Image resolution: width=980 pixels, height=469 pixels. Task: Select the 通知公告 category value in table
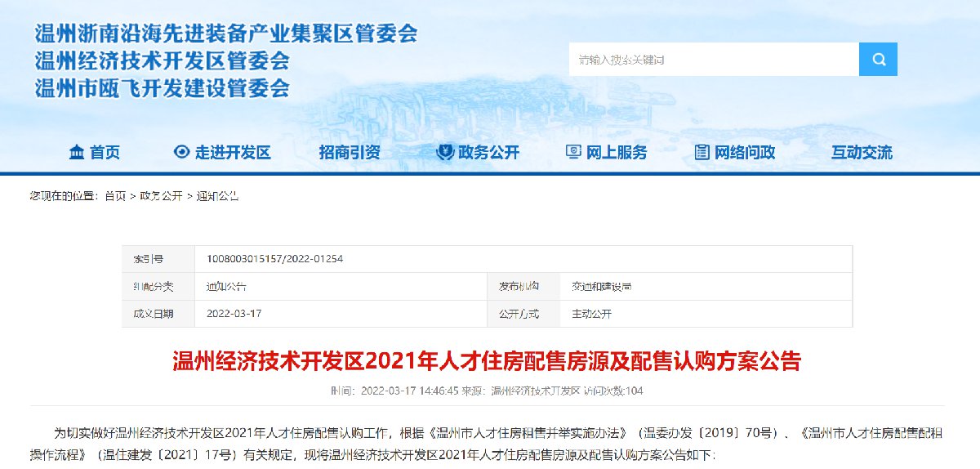(x=225, y=287)
